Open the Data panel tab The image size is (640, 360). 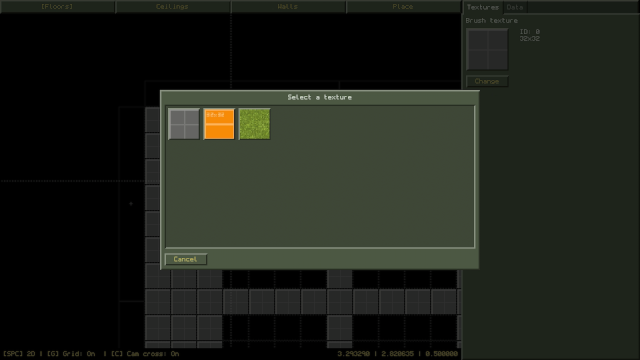515,7
